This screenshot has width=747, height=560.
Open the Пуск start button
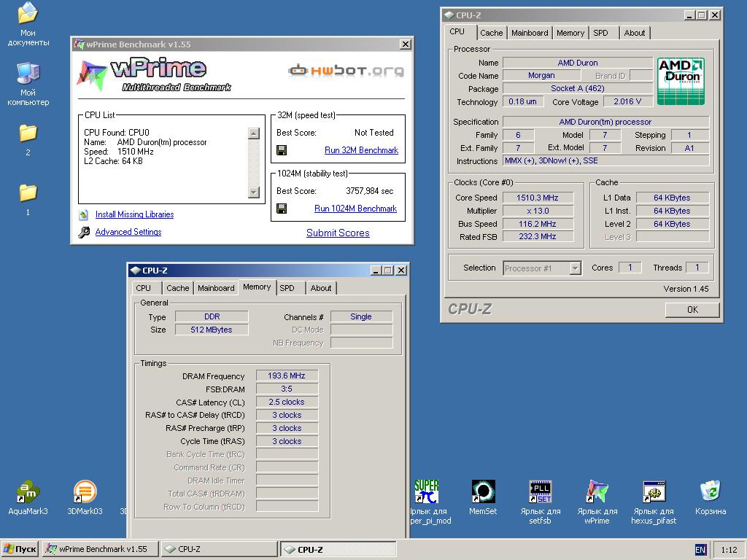[20, 549]
